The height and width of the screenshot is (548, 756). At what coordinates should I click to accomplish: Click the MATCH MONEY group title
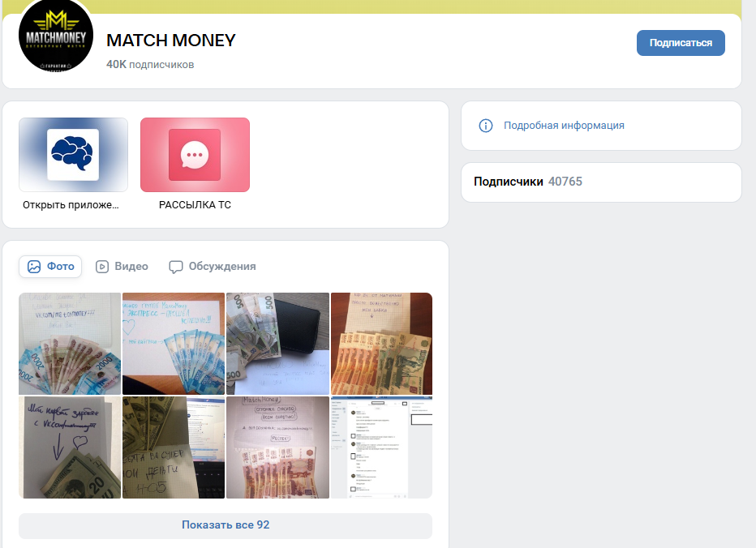pos(170,41)
